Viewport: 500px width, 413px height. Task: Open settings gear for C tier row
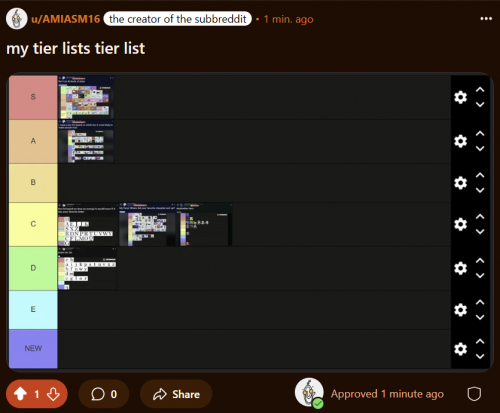461,224
